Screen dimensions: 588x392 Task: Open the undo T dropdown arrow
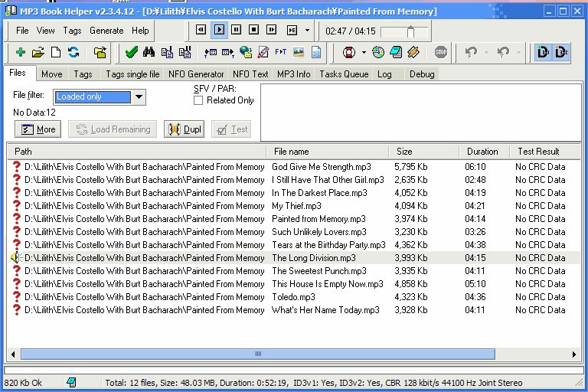(518, 53)
